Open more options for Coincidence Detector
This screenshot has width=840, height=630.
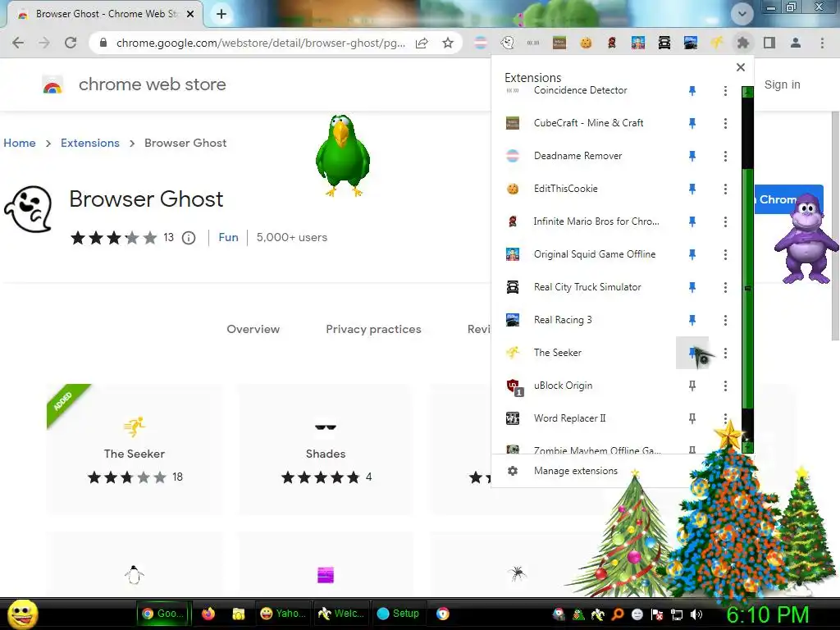pyautogui.click(x=725, y=90)
